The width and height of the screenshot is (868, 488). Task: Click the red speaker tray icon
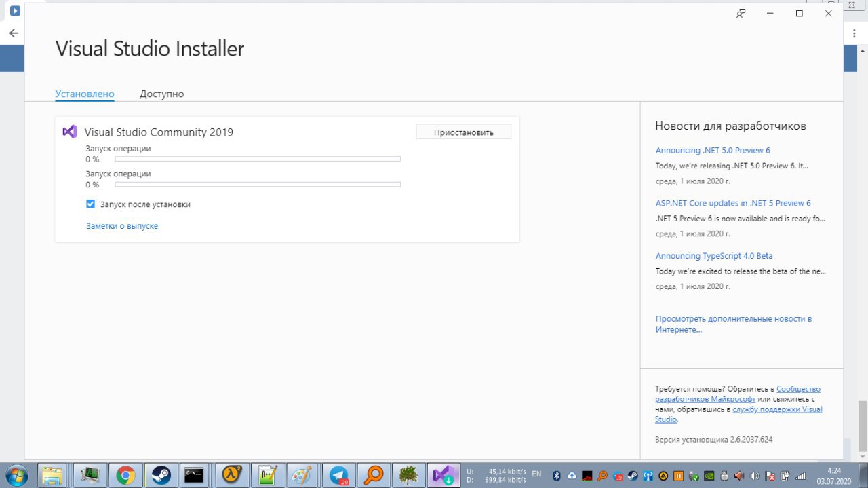tap(738, 476)
